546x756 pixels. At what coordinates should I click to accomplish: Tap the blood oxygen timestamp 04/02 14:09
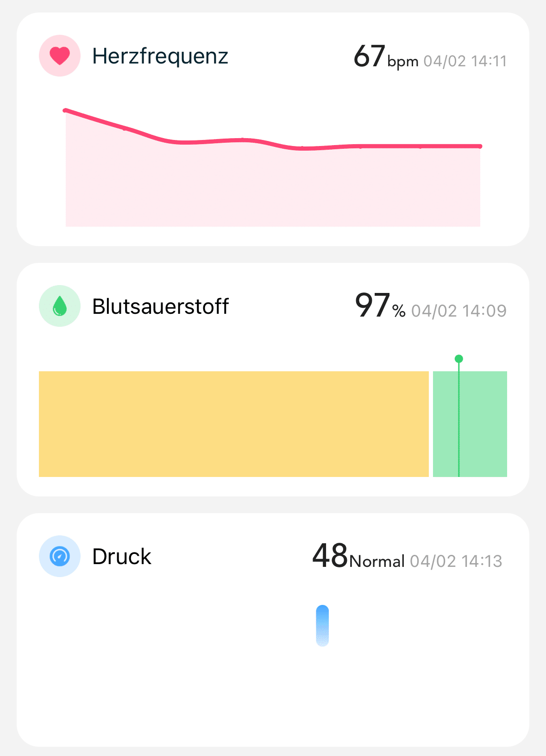point(459,311)
